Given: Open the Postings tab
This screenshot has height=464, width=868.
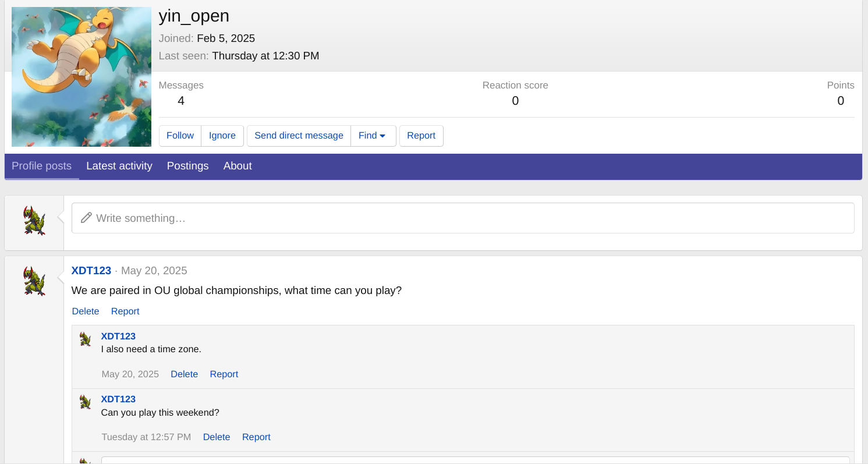Looking at the screenshot, I should click(187, 166).
